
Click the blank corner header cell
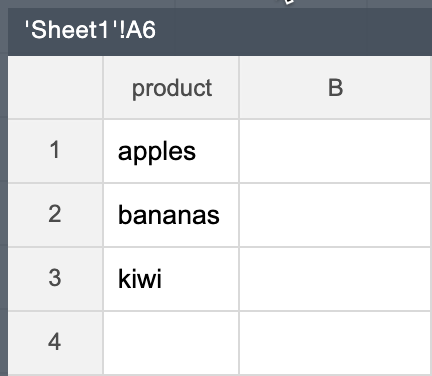click(55, 87)
